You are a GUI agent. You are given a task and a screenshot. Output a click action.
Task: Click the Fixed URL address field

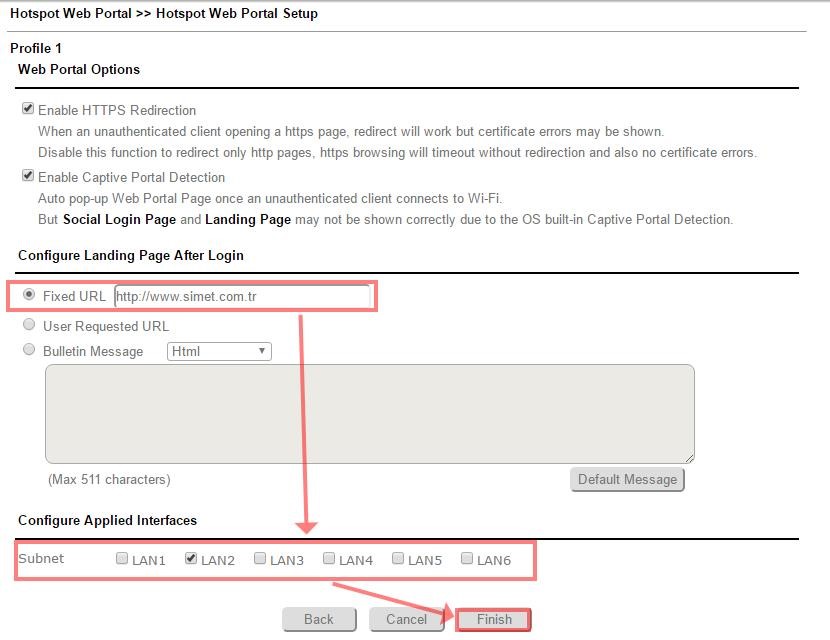[x=242, y=297]
